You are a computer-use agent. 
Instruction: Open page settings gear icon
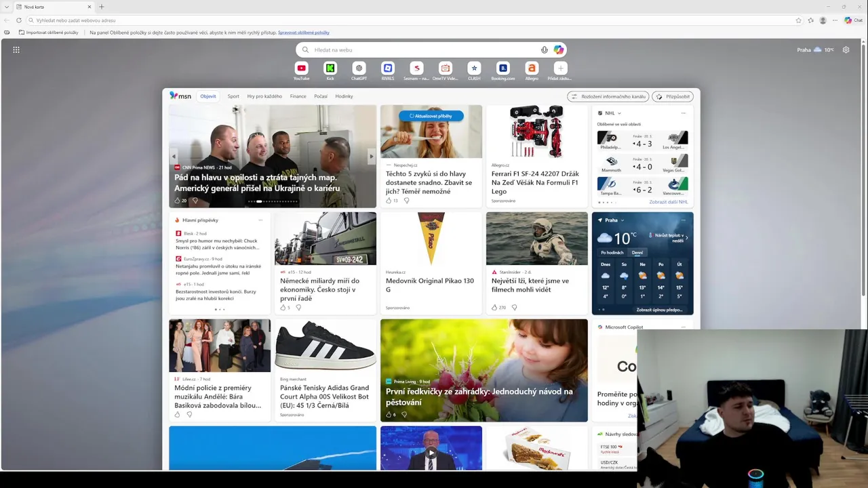[x=846, y=49]
